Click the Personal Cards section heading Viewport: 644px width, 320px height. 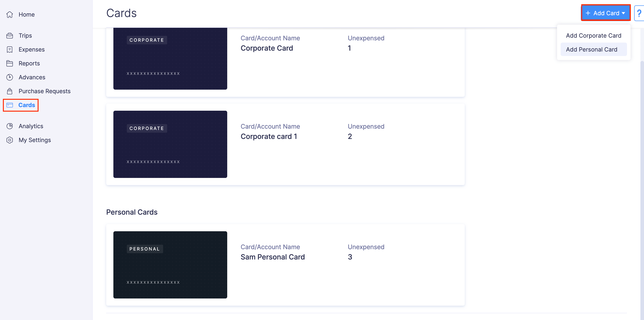pyautogui.click(x=132, y=212)
